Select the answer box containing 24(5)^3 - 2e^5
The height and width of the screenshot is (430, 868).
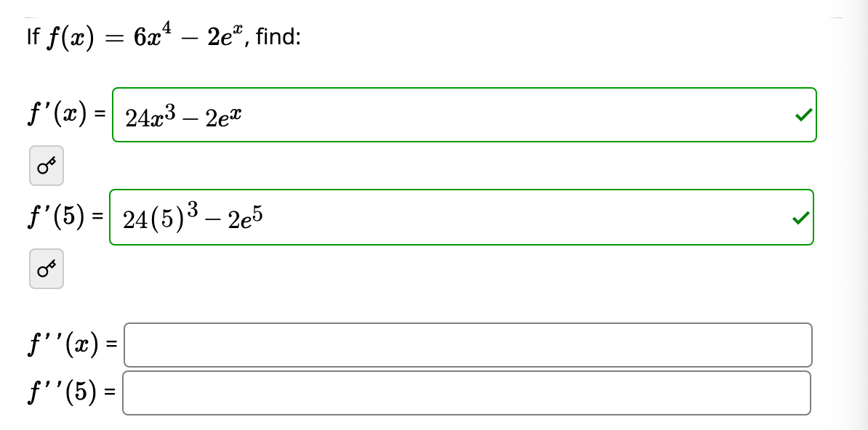[461, 217]
